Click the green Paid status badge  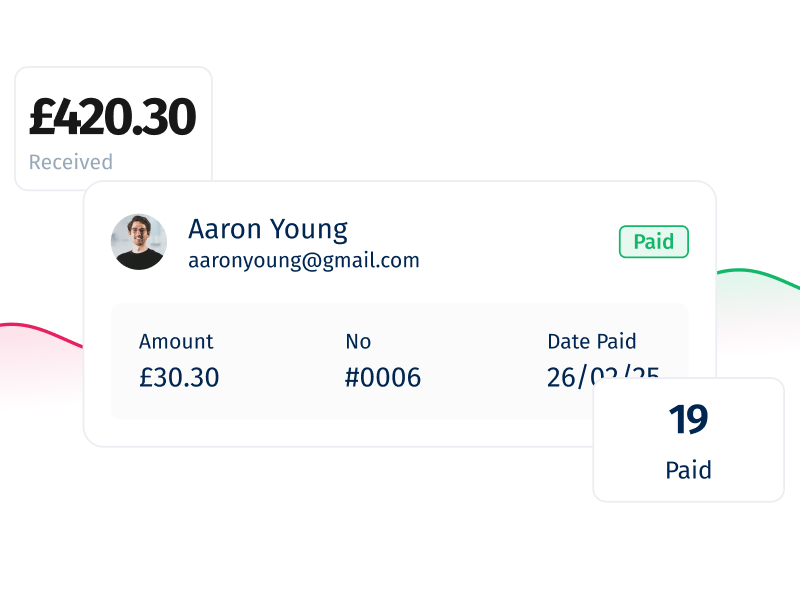[654, 242]
